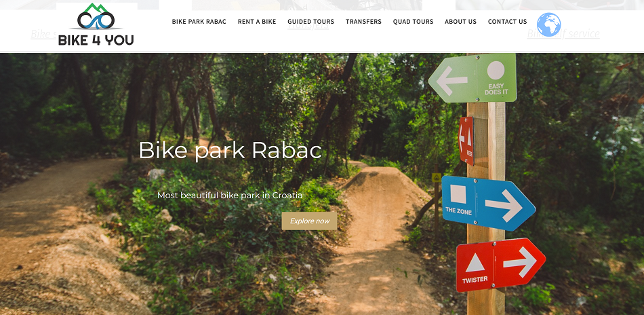Open the Bike Park Rabac menu

pos(199,22)
